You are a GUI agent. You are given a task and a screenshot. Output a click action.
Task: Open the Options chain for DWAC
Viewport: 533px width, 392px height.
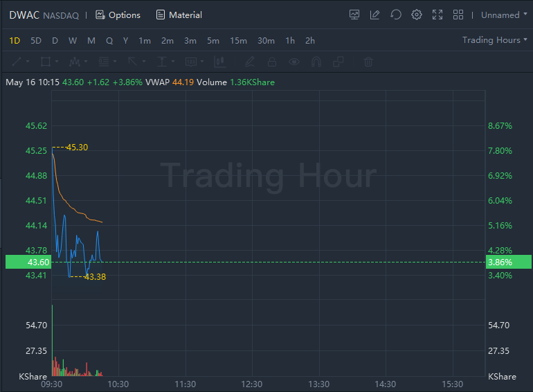coord(118,15)
